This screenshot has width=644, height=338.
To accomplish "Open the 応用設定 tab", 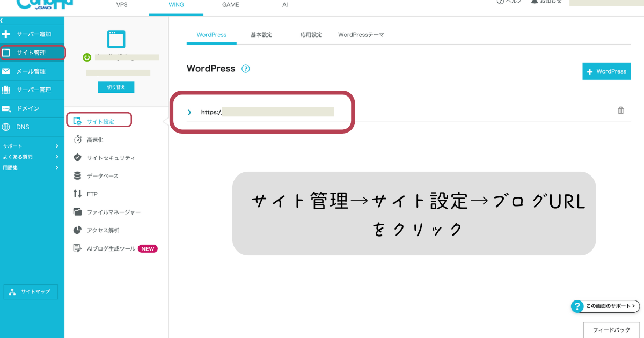I will 311,35.
